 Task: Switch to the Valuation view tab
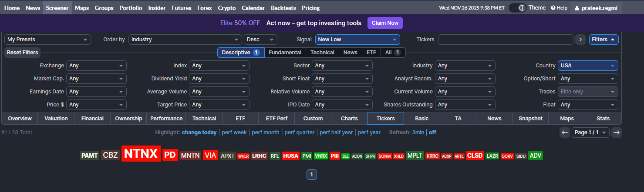(x=56, y=119)
